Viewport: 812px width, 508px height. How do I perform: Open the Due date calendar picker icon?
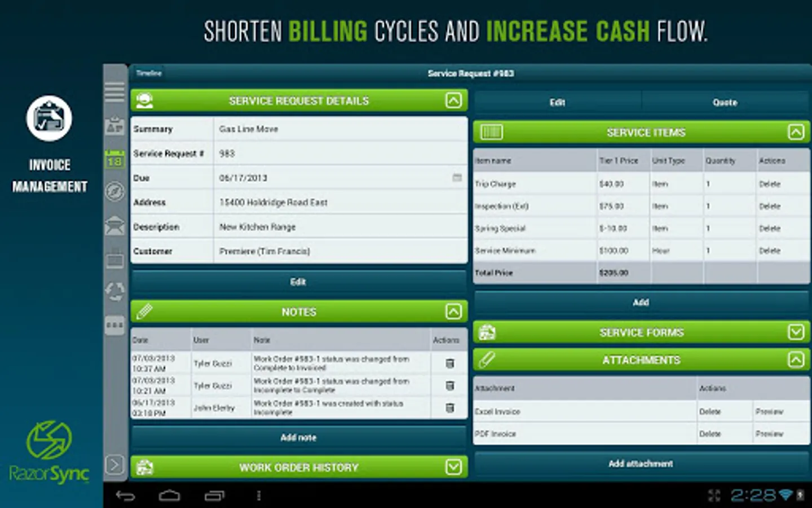[x=457, y=177]
